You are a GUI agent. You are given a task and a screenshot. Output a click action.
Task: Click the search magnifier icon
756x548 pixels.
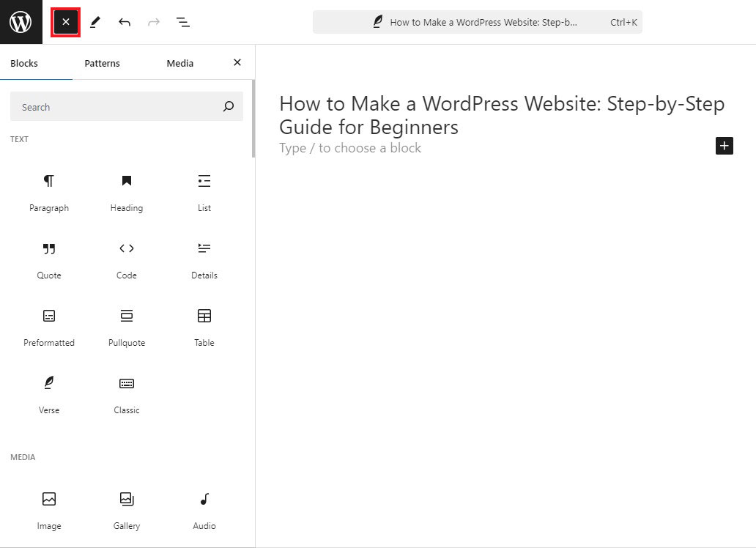[229, 106]
